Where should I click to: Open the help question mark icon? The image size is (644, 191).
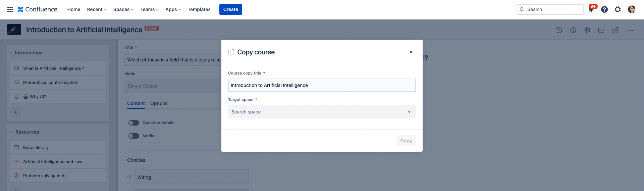[604, 9]
